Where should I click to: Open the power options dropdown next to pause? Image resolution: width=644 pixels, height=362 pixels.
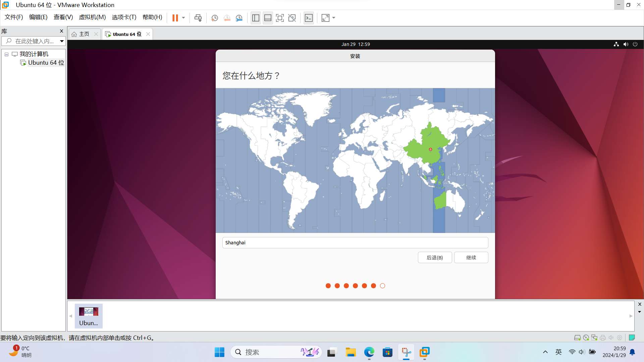(x=183, y=18)
